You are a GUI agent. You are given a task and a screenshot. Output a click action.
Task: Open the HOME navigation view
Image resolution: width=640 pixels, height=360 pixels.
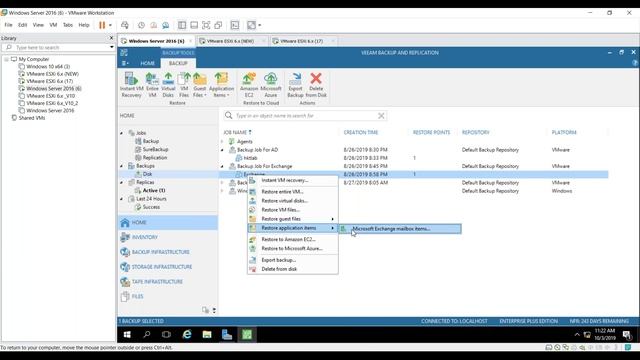pos(168,222)
